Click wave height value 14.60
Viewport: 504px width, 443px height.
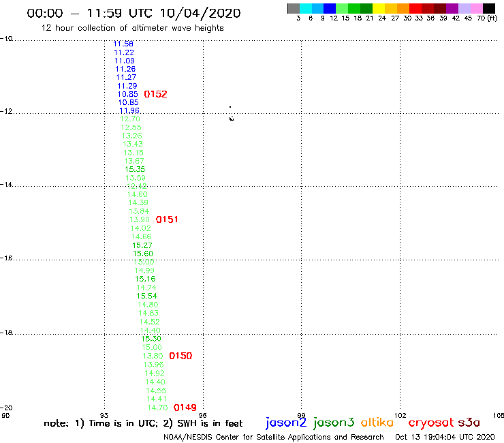click(x=138, y=194)
